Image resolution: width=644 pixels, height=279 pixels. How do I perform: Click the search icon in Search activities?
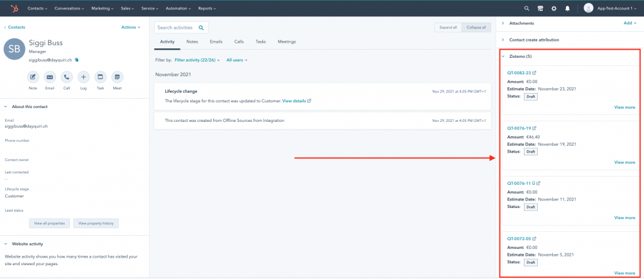coord(201,28)
